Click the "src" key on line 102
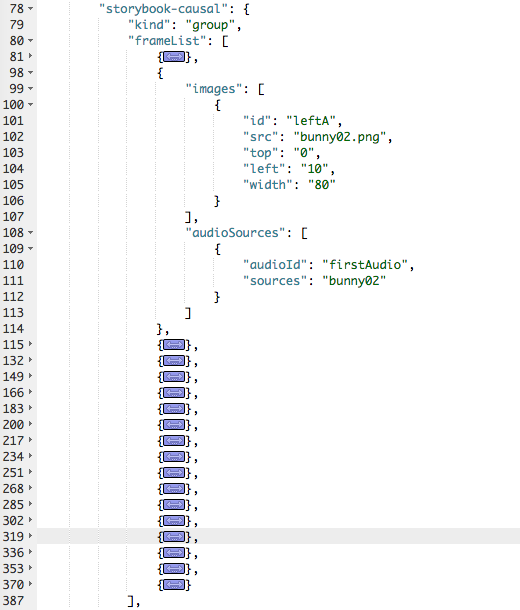 (261, 137)
